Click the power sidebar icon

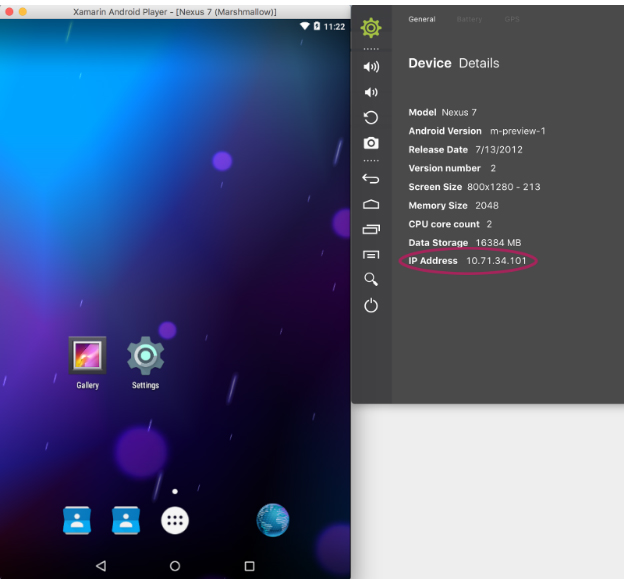click(371, 305)
